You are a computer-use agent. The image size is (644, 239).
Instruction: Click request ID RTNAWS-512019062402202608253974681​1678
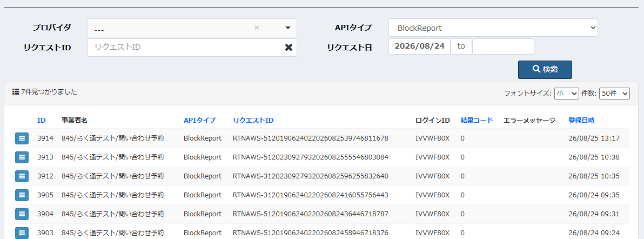pos(311,138)
